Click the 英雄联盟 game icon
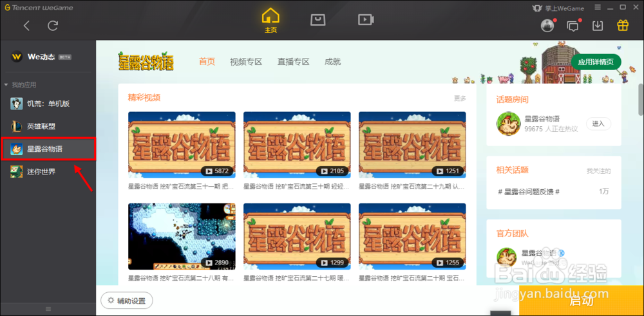Image resolution: width=644 pixels, height=316 pixels. (17, 126)
